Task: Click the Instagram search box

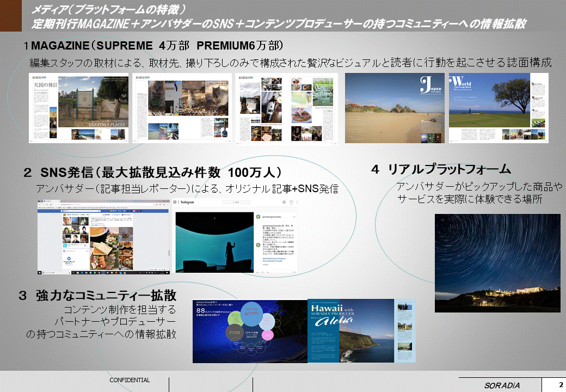Action: click(237, 203)
